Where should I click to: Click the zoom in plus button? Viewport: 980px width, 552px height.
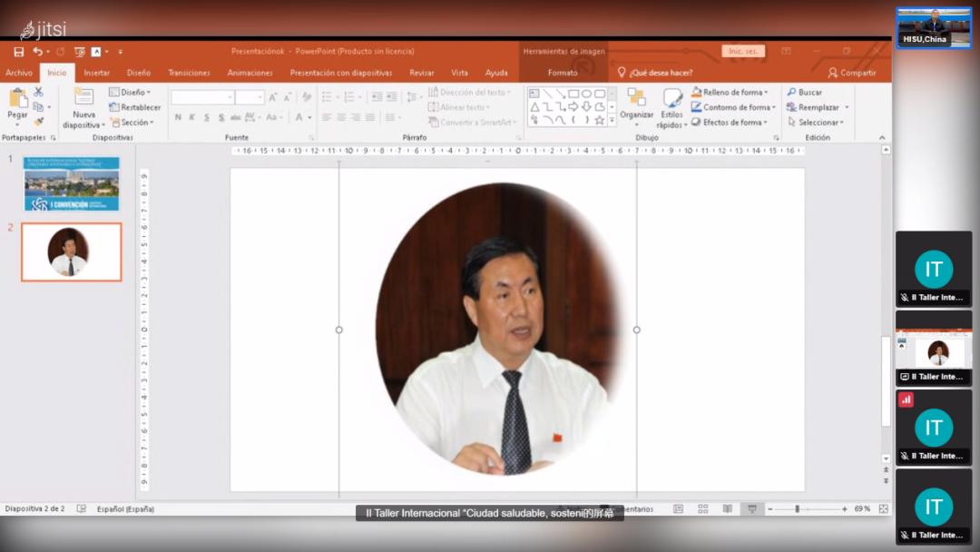(x=845, y=509)
